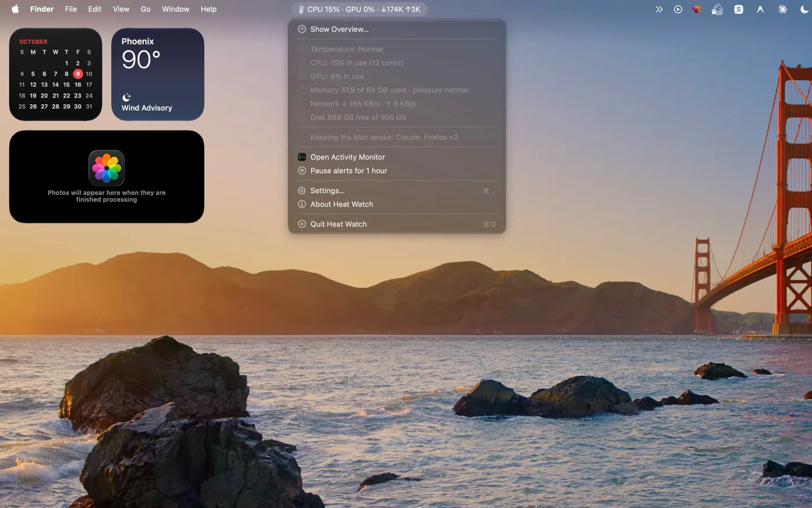Open the Go menu
This screenshot has width=812, height=508.
146,9
